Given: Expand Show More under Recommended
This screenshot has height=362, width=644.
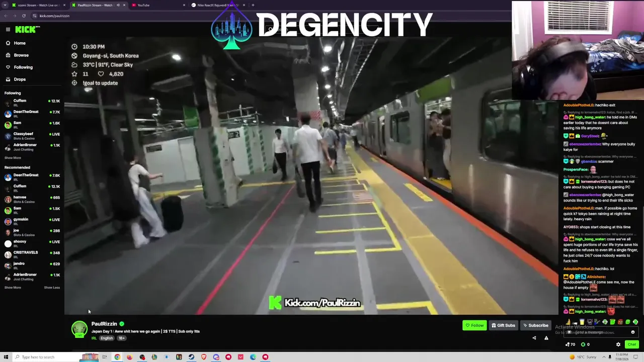Looking at the screenshot, I should pos(13,288).
